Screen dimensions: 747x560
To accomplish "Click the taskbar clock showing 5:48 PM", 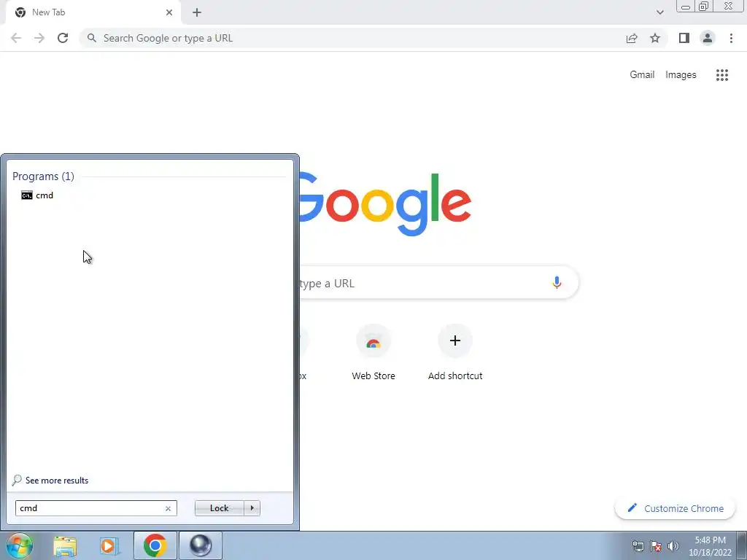I will [x=710, y=546].
